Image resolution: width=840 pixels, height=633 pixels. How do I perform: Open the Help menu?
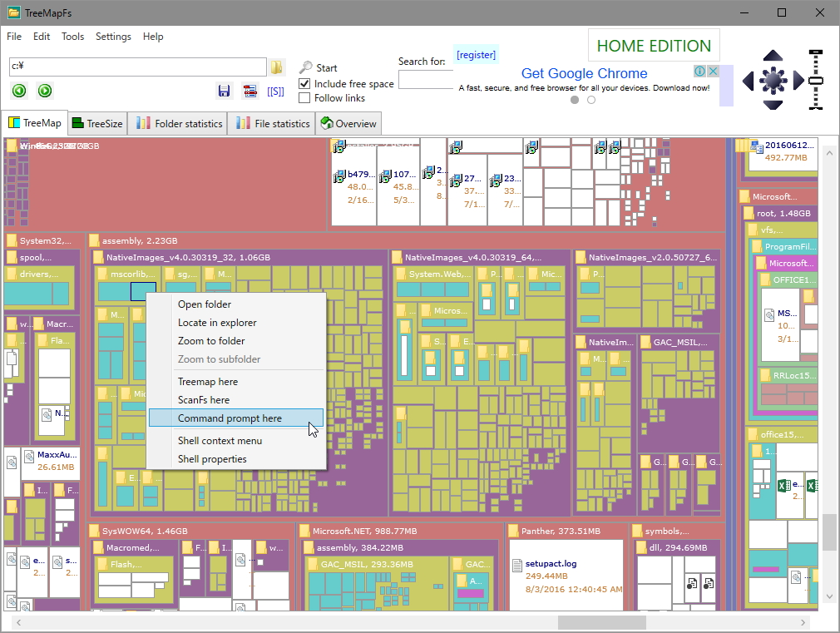153,37
